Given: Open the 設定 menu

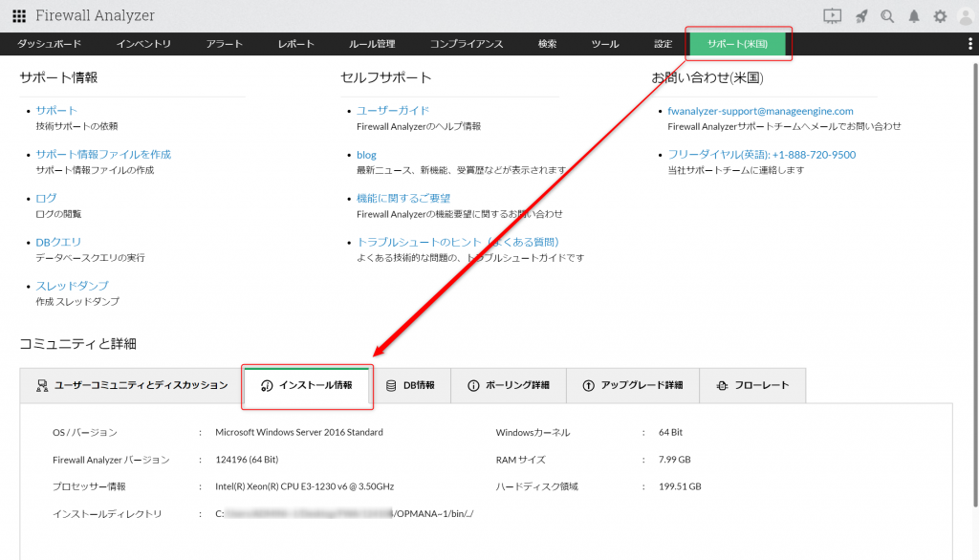Looking at the screenshot, I should (x=664, y=44).
